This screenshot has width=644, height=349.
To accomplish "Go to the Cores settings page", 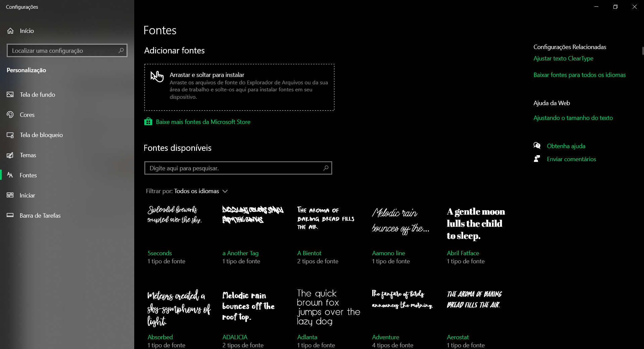I will point(67,115).
